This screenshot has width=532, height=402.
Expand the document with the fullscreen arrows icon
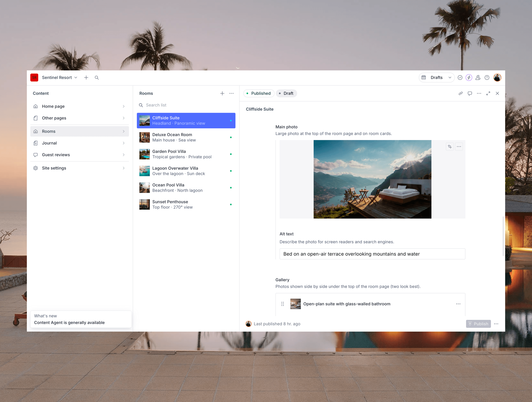[488, 93]
